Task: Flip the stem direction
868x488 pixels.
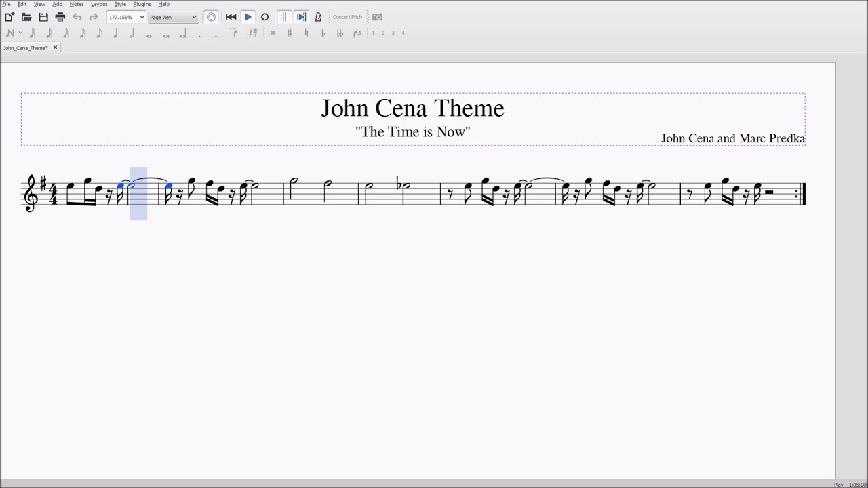Action: pyautogui.click(x=357, y=33)
